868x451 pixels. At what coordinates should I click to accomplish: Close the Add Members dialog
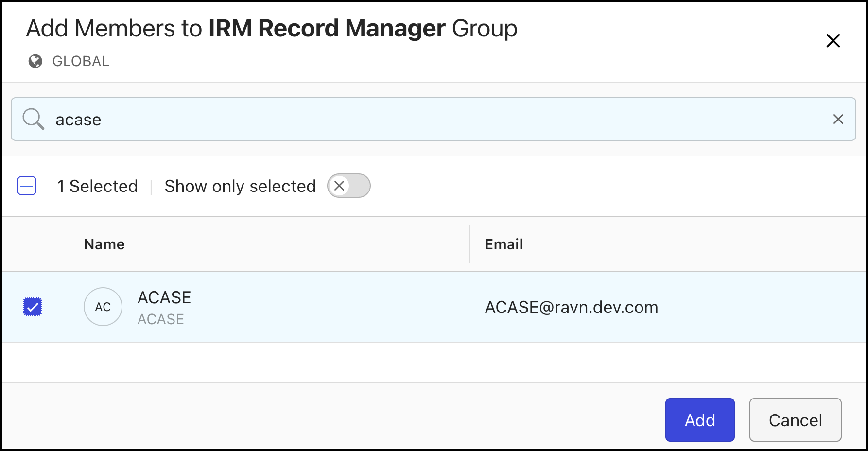click(x=833, y=41)
